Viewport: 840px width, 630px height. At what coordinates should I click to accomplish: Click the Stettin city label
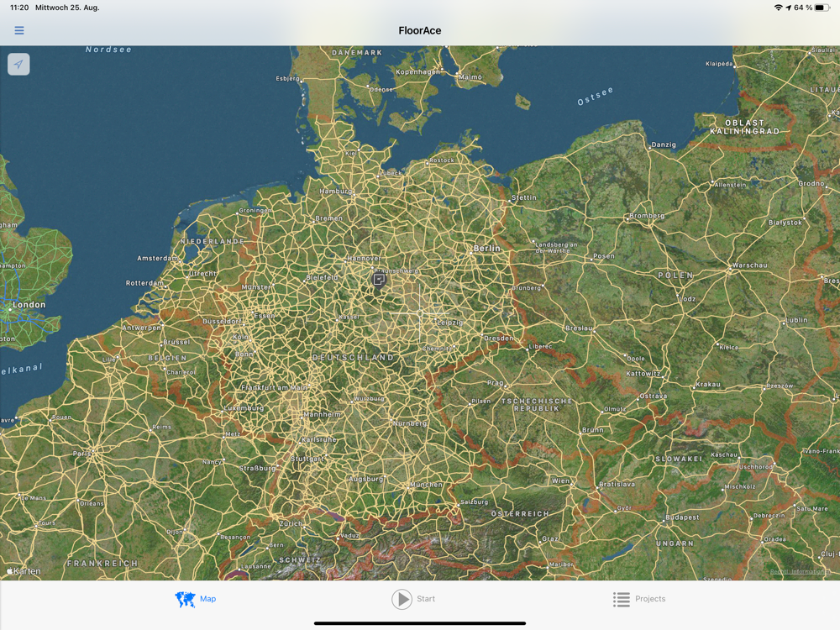tap(524, 197)
